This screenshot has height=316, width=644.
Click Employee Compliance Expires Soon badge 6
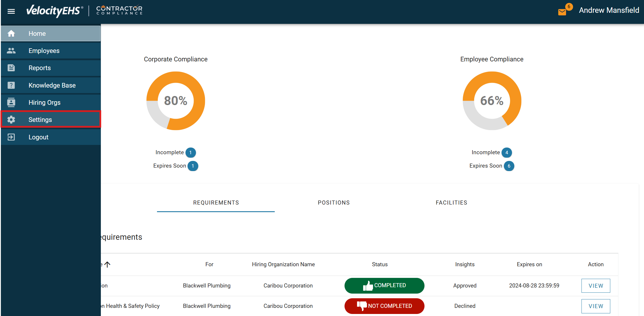coord(509,166)
